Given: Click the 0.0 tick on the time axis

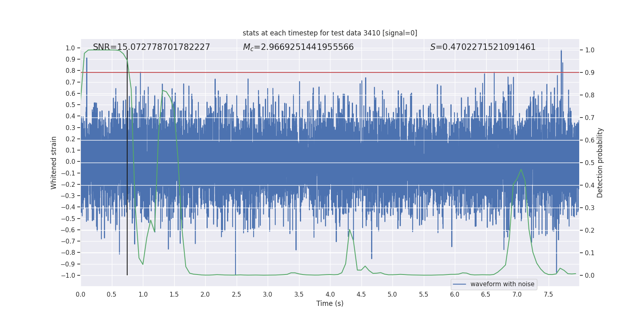Looking at the screenshot, I should pos(80,294).
